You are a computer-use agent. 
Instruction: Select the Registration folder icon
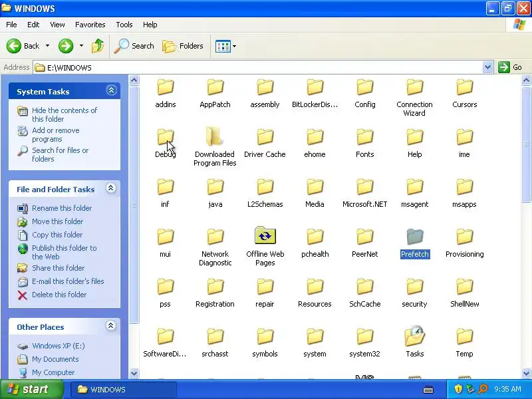215,287
